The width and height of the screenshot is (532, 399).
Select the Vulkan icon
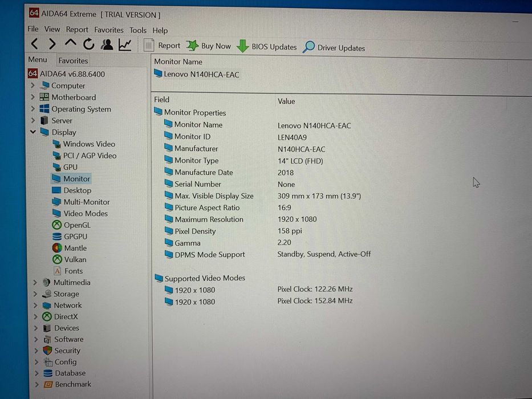click(x=58, y=259)
